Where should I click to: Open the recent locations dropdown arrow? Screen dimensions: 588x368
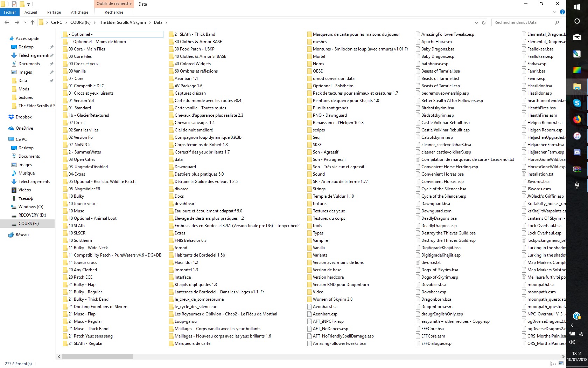click(25, 22)
